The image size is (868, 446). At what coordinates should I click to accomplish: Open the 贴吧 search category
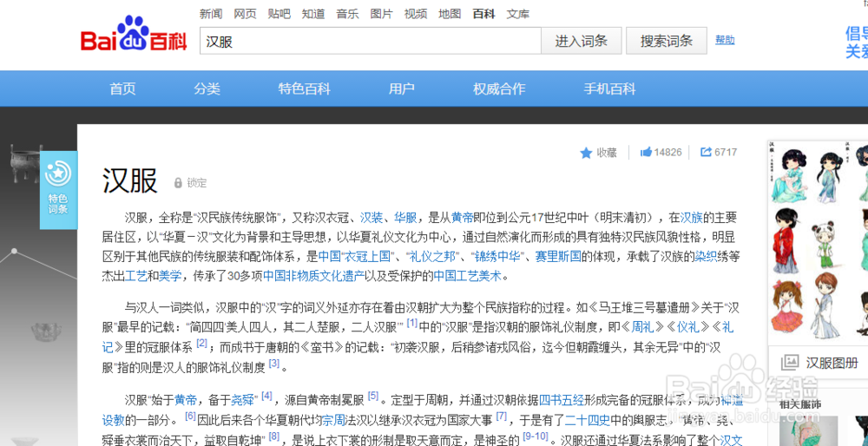pyautogui.click(x=279, y=14)
